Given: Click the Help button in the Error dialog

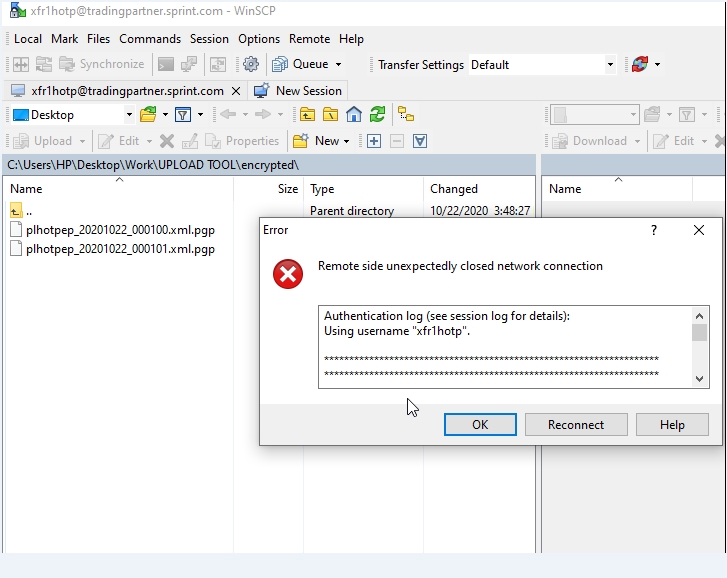Looking at the screenshot, I should (672, 424).
